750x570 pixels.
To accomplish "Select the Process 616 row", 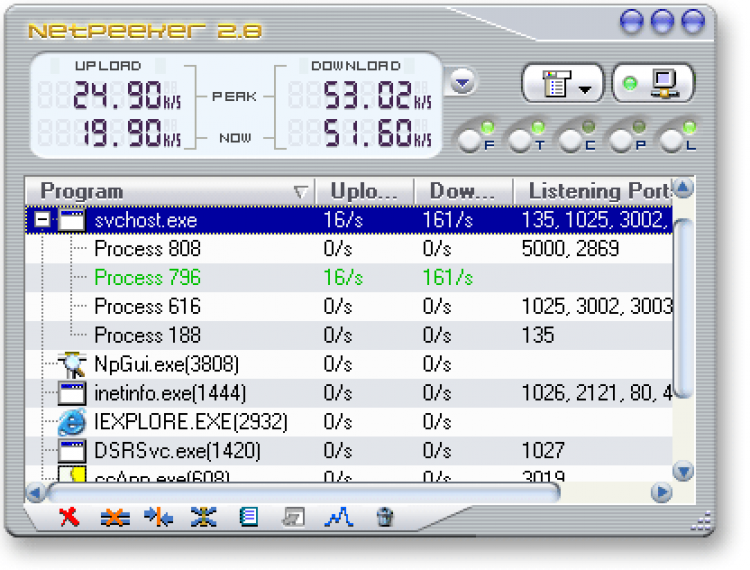I will pos(349,307).
